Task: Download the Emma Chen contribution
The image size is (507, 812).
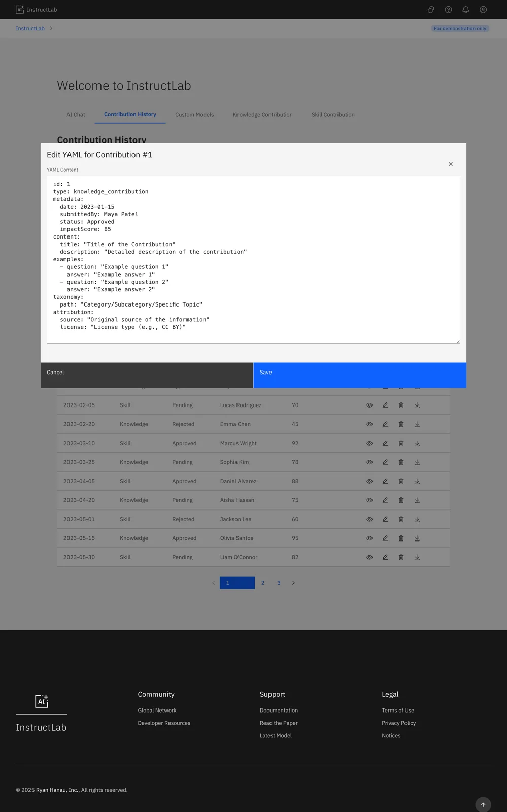Action: point(417,424)
